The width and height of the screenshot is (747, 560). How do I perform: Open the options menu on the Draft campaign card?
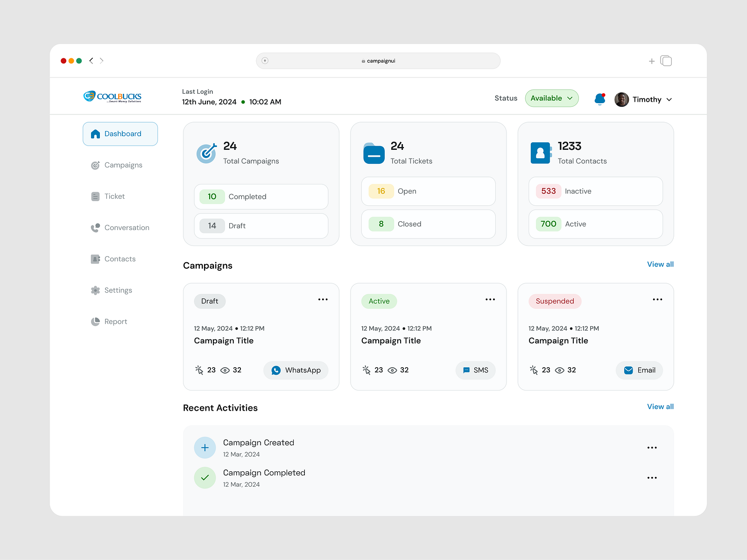click(x=323, y=299)
